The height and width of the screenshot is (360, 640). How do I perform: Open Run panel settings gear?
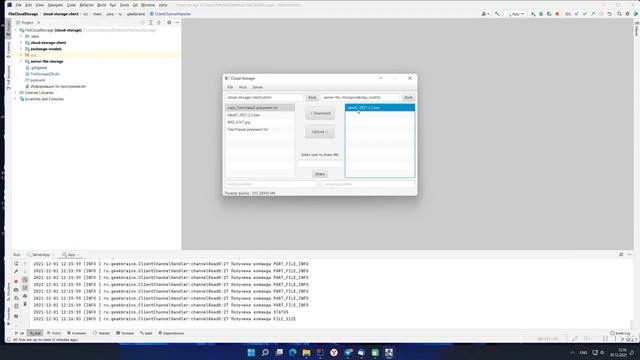621,255
